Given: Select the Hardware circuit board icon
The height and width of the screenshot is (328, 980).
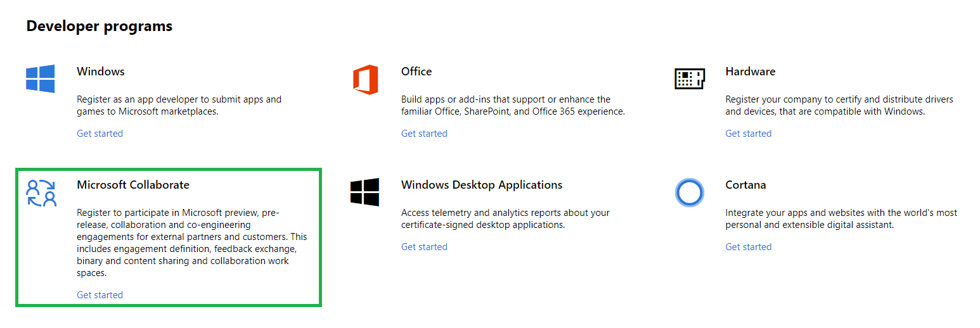Looking at the screenshot, I should [690, 79].
